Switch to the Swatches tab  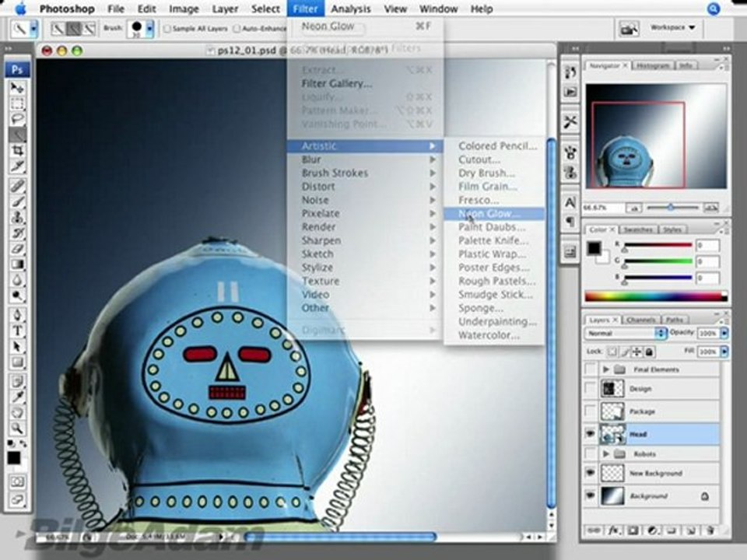tap(638, 229)
